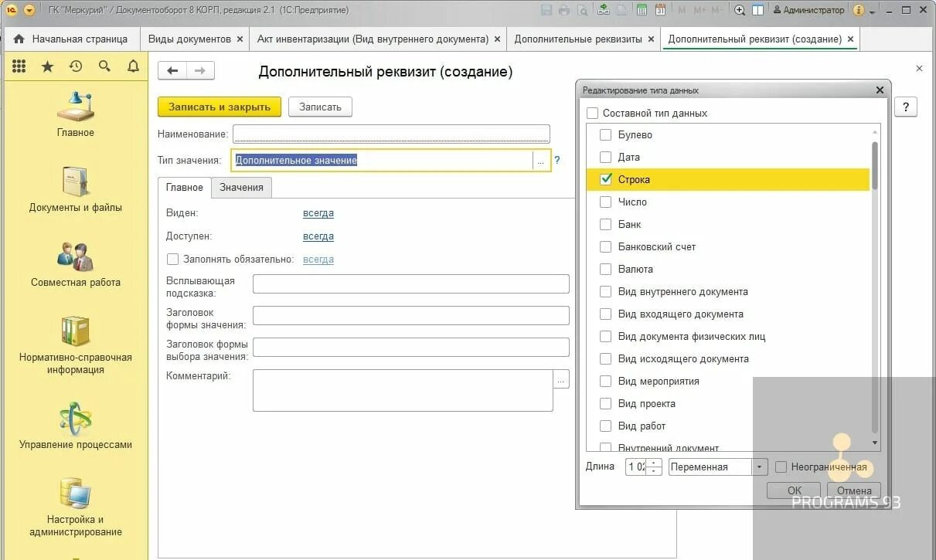Check the Составной тип данных checkbox
The height and width of the screenshot is (560, 936).
[593, 113]
